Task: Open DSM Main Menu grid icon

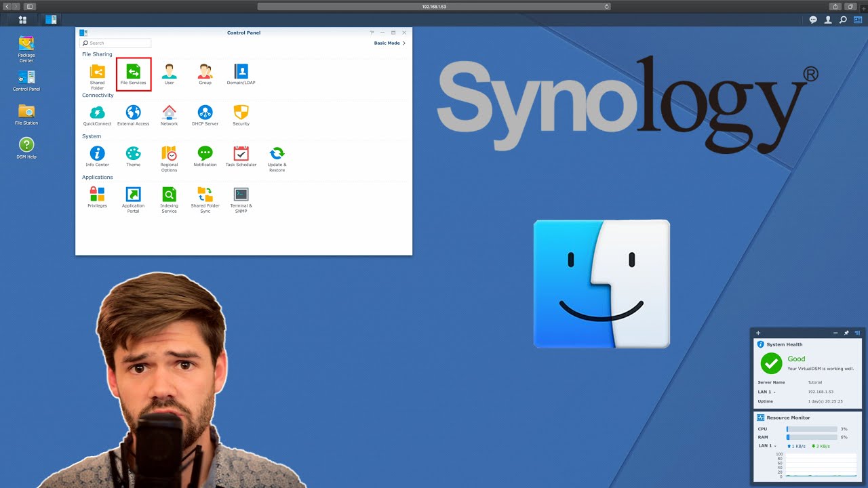Action: (22, 20)
